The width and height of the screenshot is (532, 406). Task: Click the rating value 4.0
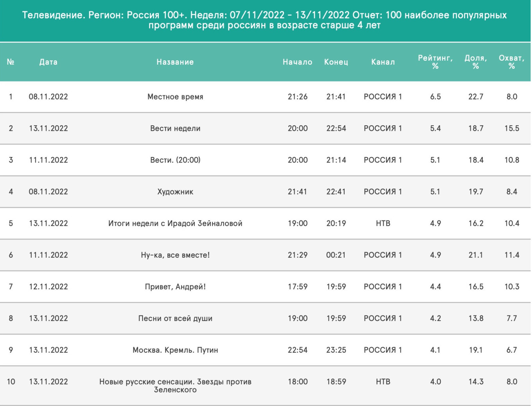pos(435,382)
